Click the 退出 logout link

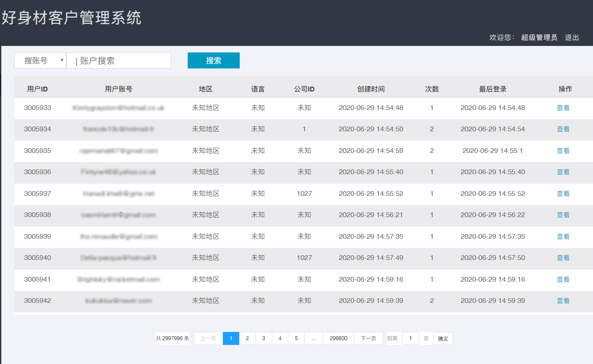point(572,38)
